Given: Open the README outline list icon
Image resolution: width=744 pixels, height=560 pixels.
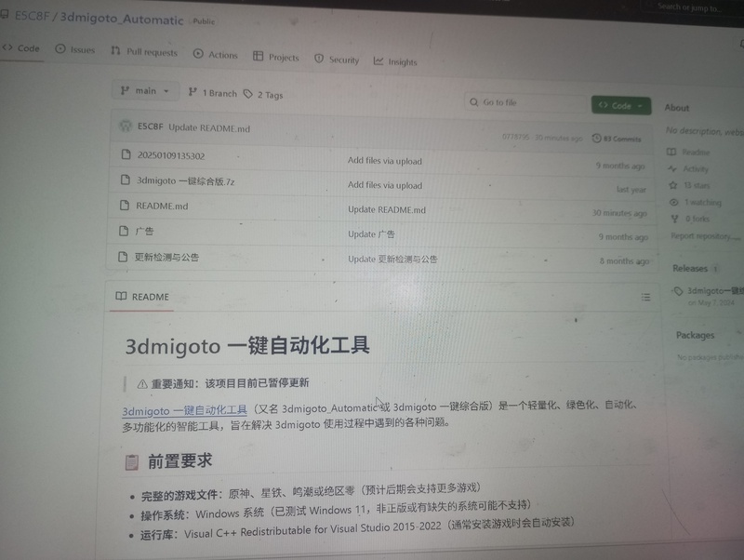Looking at the screenshot, I should tap(645, 297).
